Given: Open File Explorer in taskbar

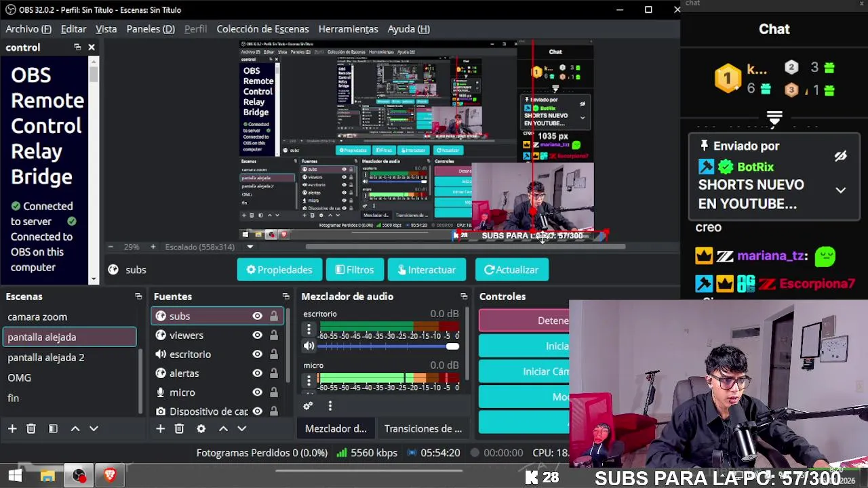Looking at the screenshot, I should tap(47, 476).
